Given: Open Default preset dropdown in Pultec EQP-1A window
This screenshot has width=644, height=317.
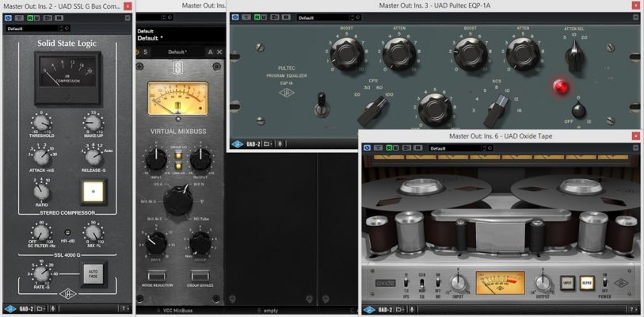Looking at the screenshot, I should pos(326,17).
